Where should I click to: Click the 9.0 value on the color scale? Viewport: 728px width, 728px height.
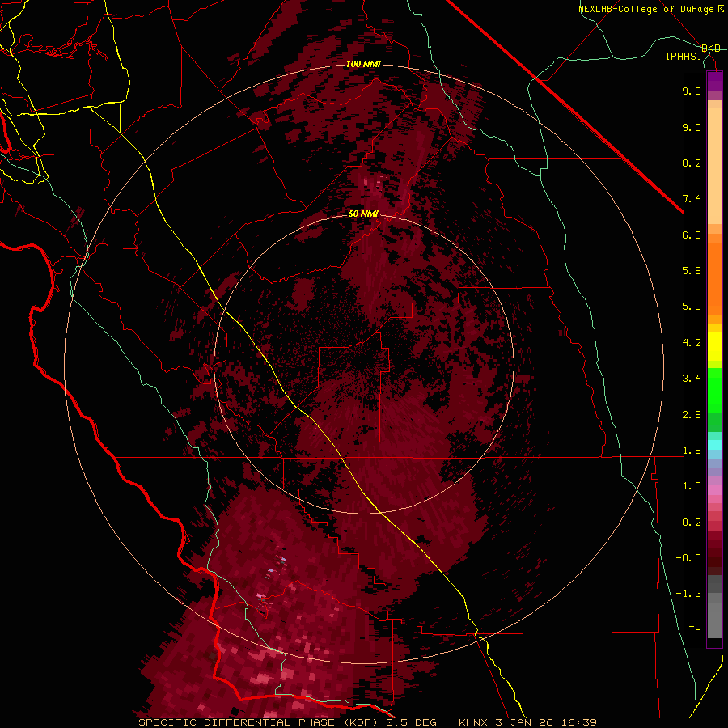point(692,127)
